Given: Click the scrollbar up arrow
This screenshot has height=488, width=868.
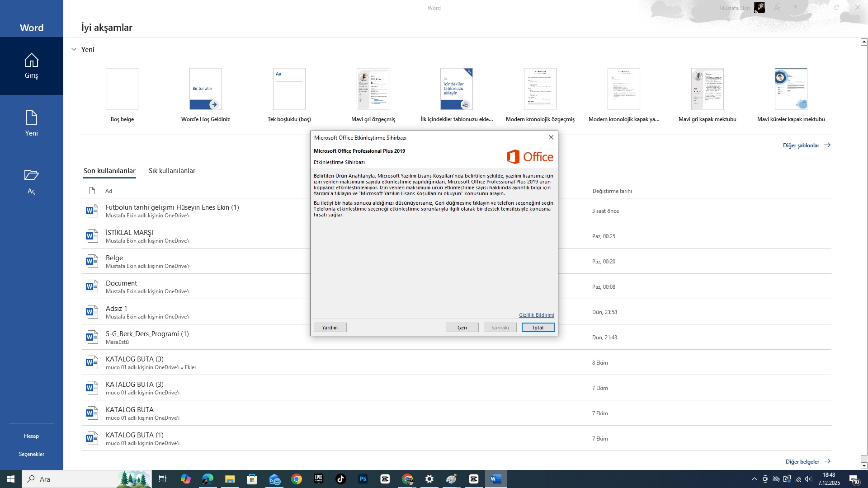Looking at the screenshot, I should 864,42.
